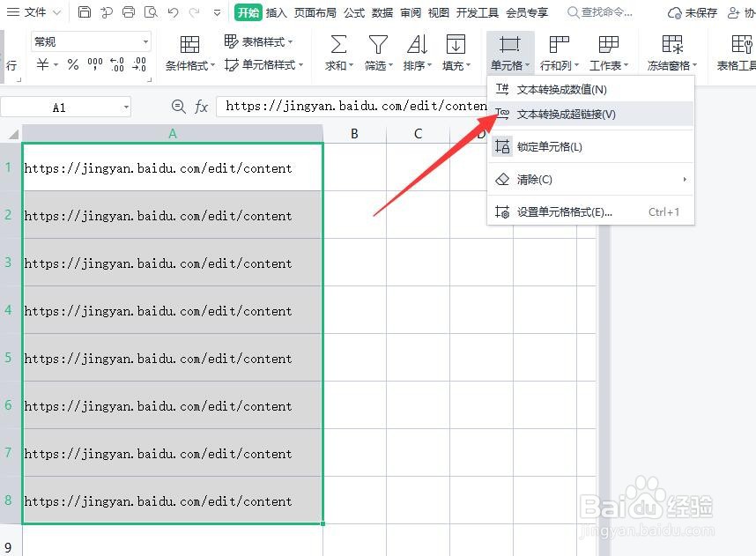Image resolution: width=756 pixels, height=556 pixels.
Task: Choose 锁定单元格(L) menu item
Action: coord(590,146)
